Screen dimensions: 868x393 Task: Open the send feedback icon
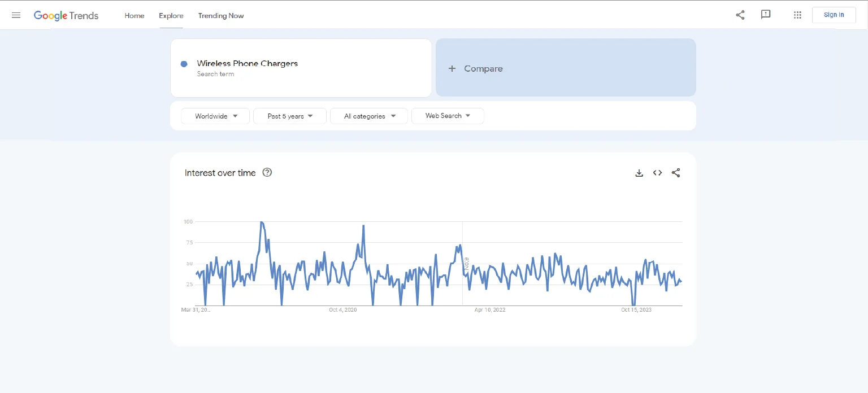tap(766, 15)
